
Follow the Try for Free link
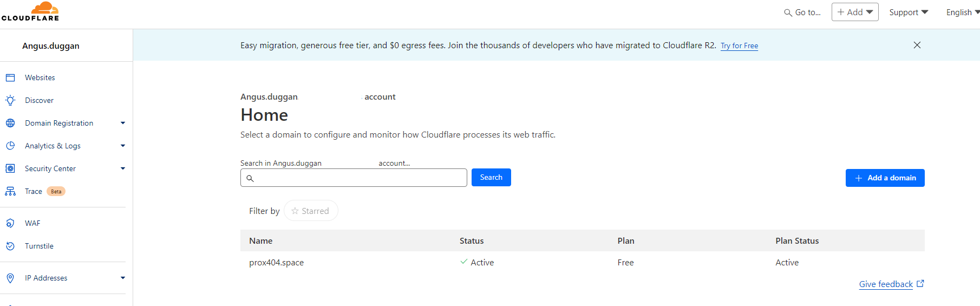739,45
